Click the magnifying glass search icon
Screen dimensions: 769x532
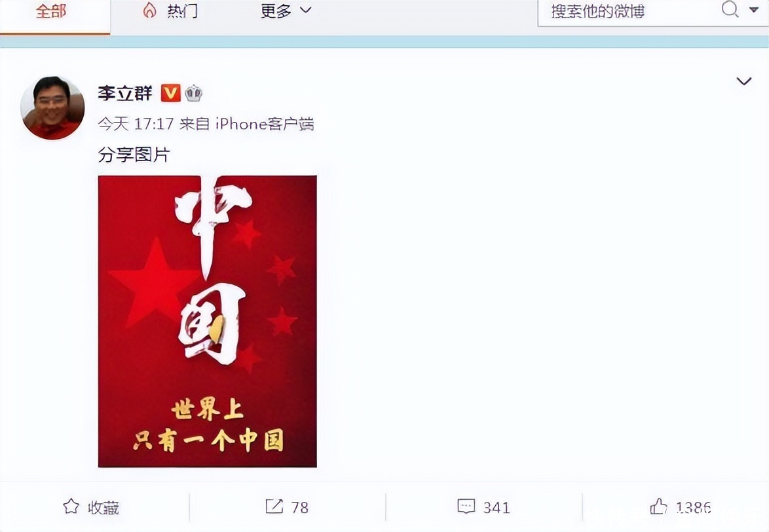click(730, 9)
